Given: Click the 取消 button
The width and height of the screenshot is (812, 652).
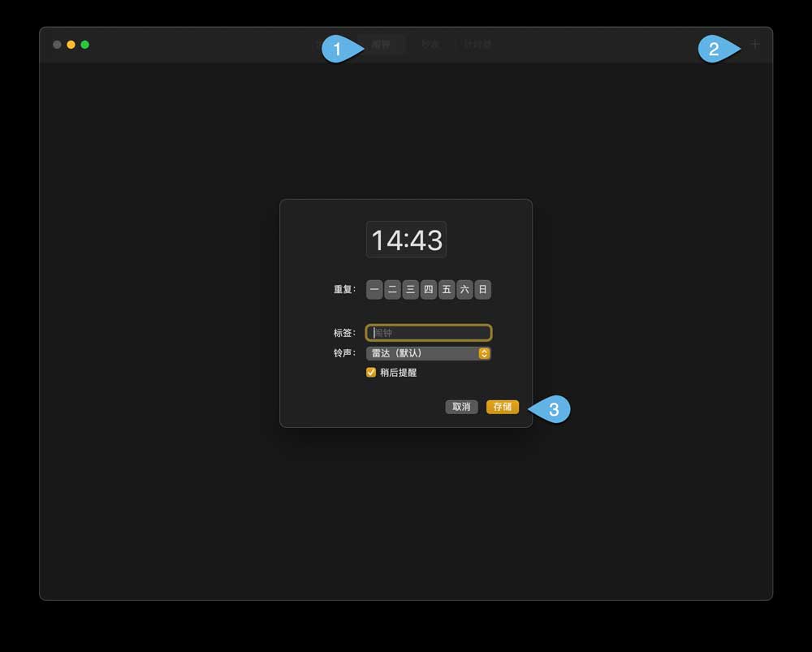Looking at the screenshot, I should [x=461, y=407].
